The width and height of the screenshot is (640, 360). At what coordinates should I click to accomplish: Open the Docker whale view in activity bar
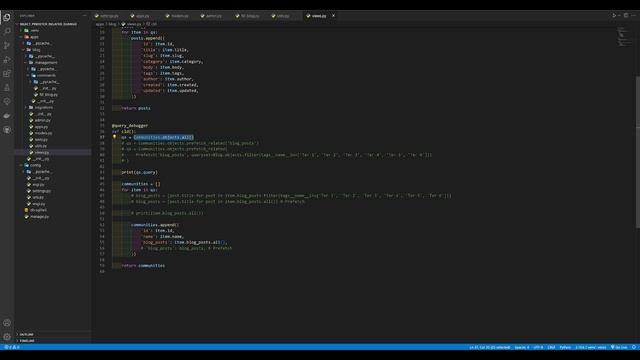[x=7, y=116]
